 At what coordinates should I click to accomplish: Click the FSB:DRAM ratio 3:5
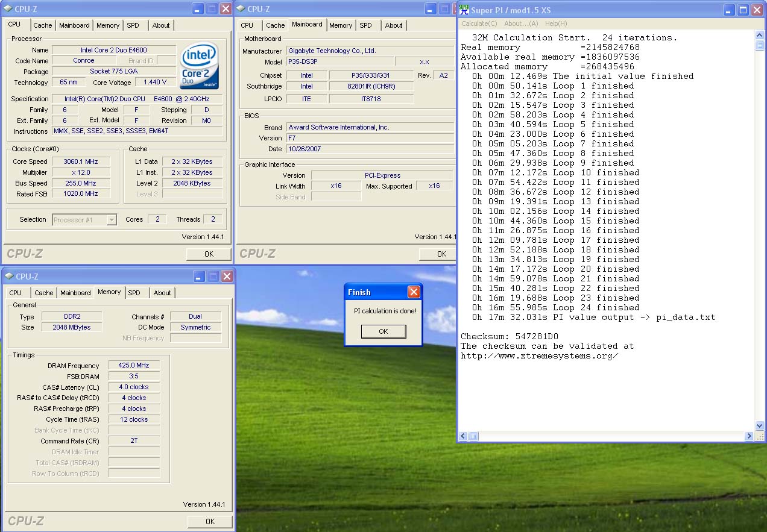pyautogui.click(x=134, y=377)
